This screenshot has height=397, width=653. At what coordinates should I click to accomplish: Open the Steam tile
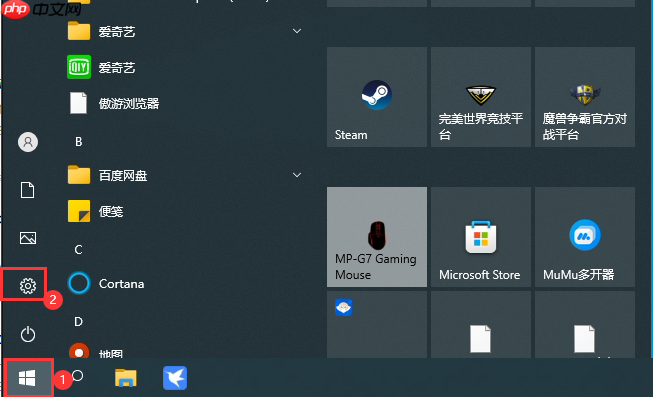point(377,97)
